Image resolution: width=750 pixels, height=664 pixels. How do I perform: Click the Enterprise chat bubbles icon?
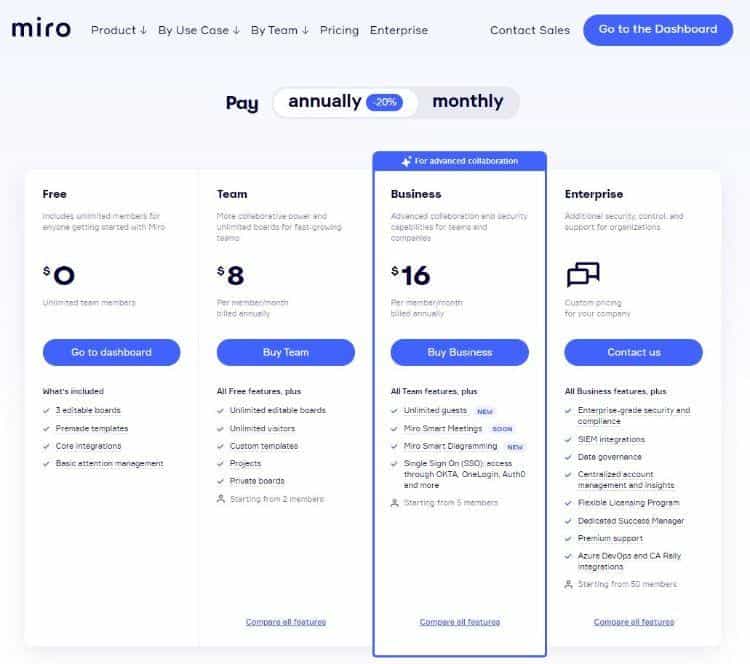point(583,275)
